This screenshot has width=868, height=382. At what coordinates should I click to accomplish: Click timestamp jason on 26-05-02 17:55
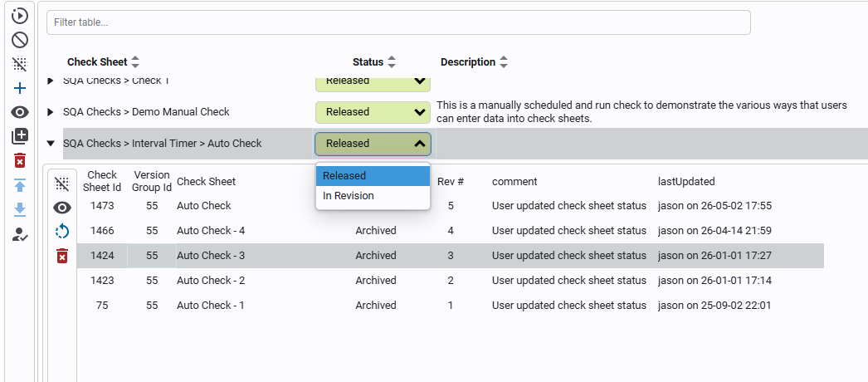(x=714, y=206)
